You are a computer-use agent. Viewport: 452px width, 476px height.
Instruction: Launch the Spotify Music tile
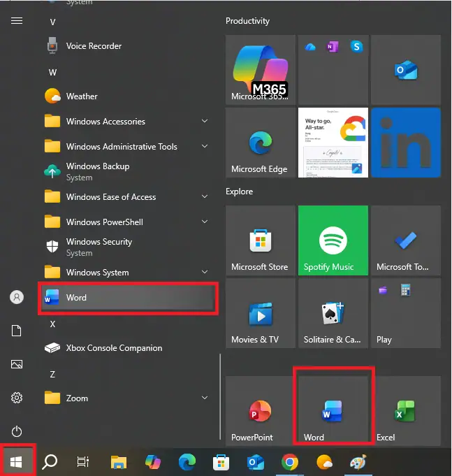pyautogui.click(x=333, y=241)
